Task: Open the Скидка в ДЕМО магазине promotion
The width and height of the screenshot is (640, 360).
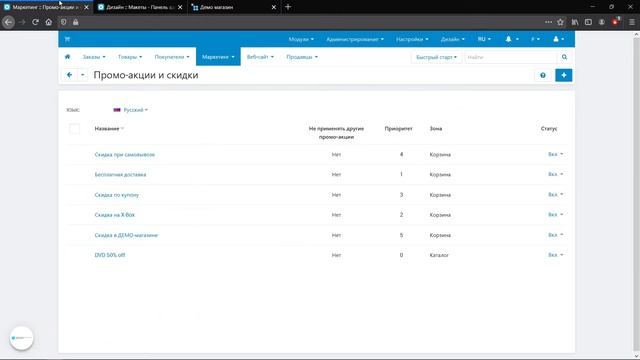Action: 126,235
